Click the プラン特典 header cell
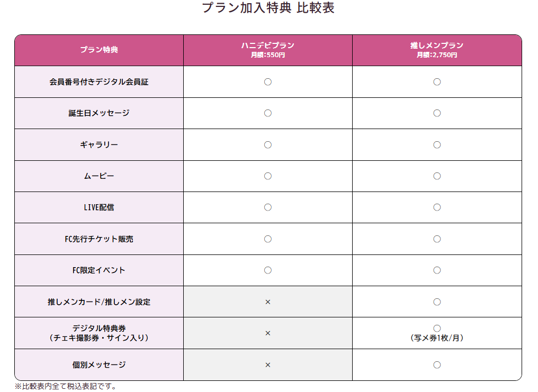The image size is (538, 392). click(99, 50)
